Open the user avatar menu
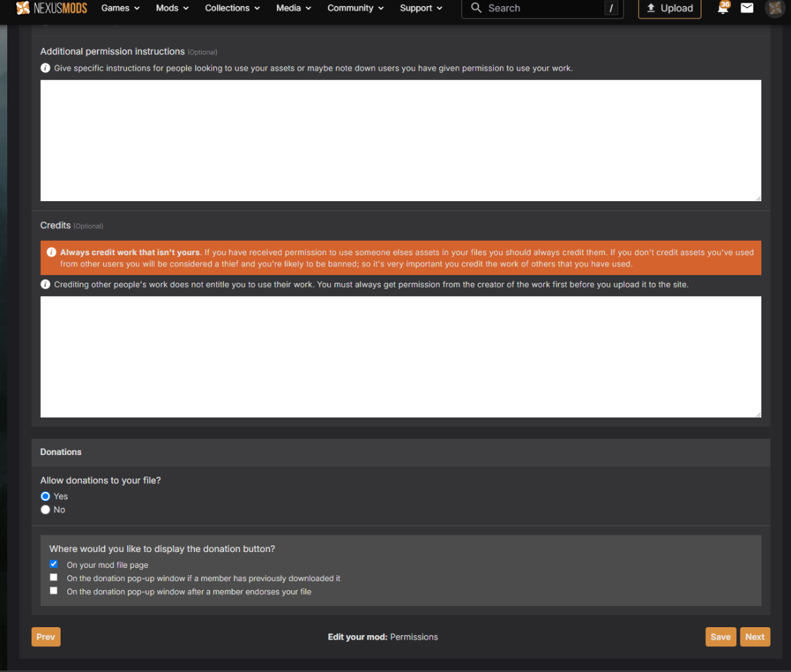 click(775, 8)
